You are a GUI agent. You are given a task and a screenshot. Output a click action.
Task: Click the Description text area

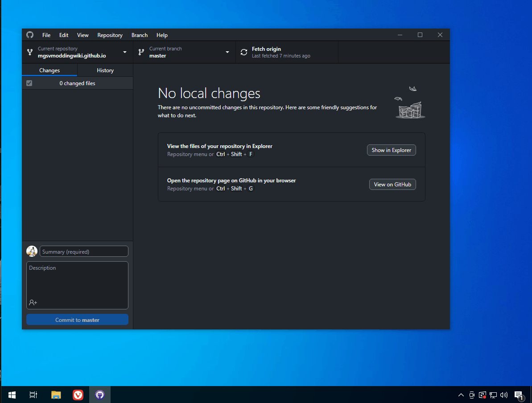(x=77, y=285)
